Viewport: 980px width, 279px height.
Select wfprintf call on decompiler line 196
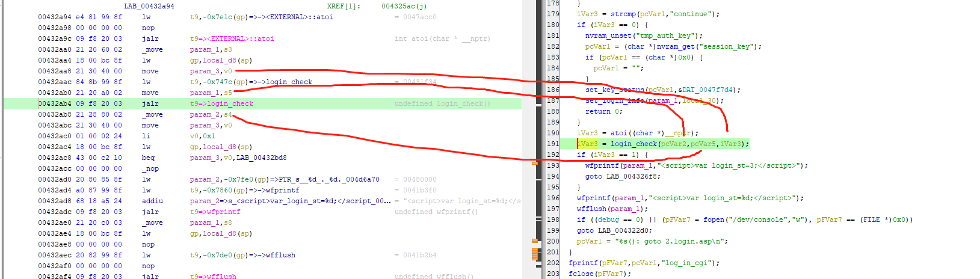(594, 198)
